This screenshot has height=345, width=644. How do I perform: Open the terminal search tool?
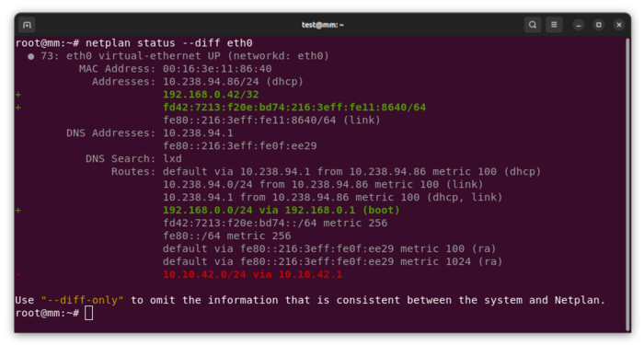(x=533, y=25)
